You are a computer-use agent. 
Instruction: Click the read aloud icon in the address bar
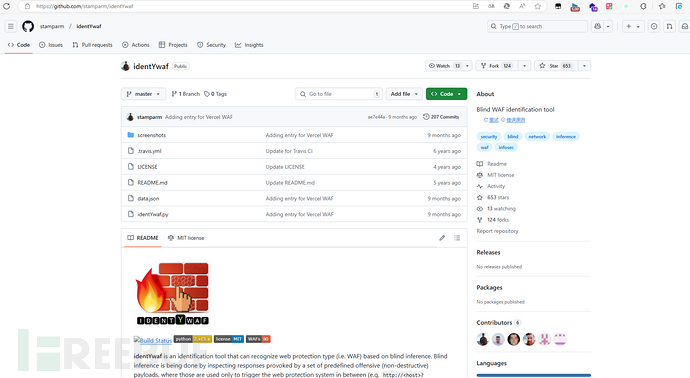tap(522, 6)
